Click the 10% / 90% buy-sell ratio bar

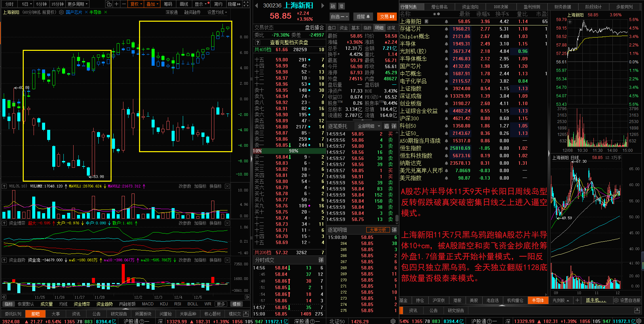[x=289, y=151]
